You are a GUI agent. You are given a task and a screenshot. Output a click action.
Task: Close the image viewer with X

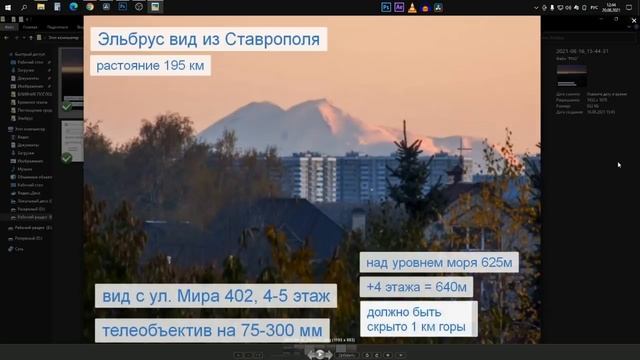pos(634,20)
